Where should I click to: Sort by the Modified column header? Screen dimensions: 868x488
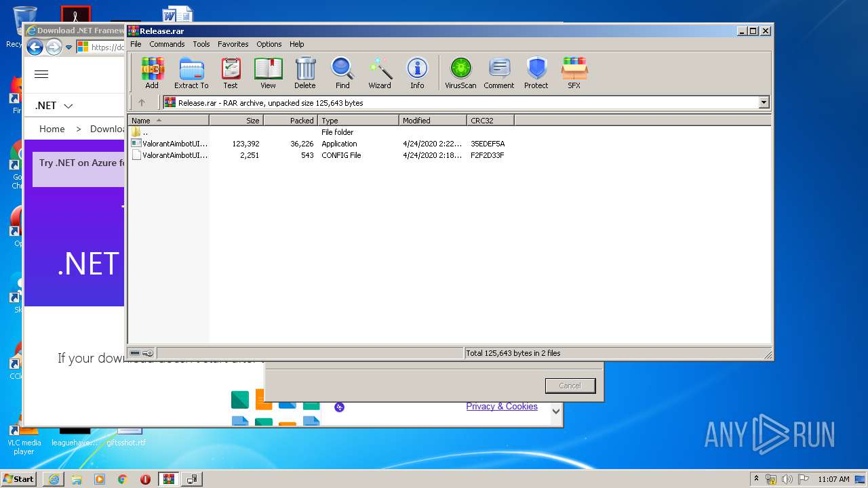[x=433, y=121]
